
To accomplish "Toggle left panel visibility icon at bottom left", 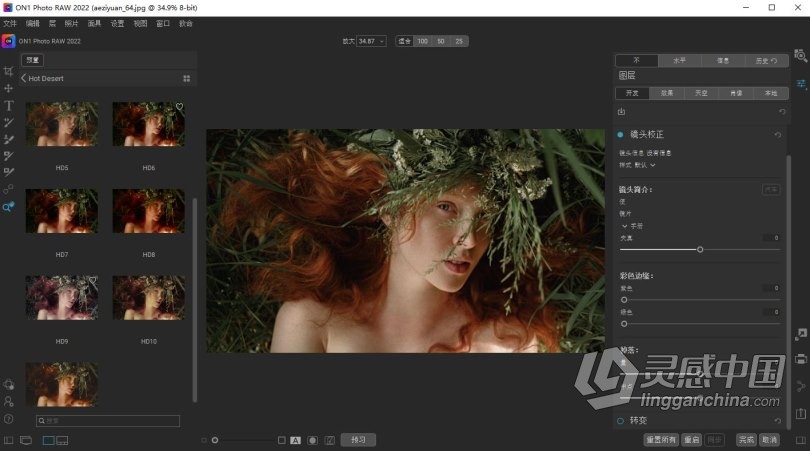I will [x=8, y=440].
